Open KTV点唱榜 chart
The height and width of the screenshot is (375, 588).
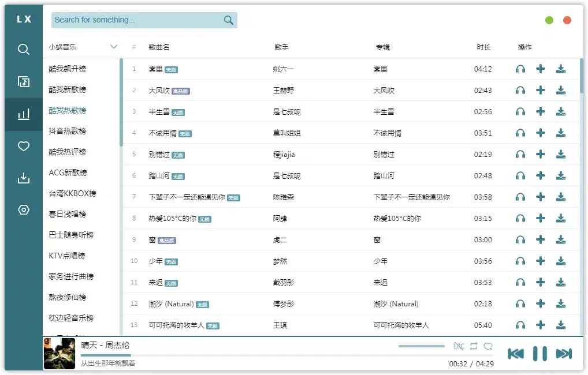tap(67, 256)
